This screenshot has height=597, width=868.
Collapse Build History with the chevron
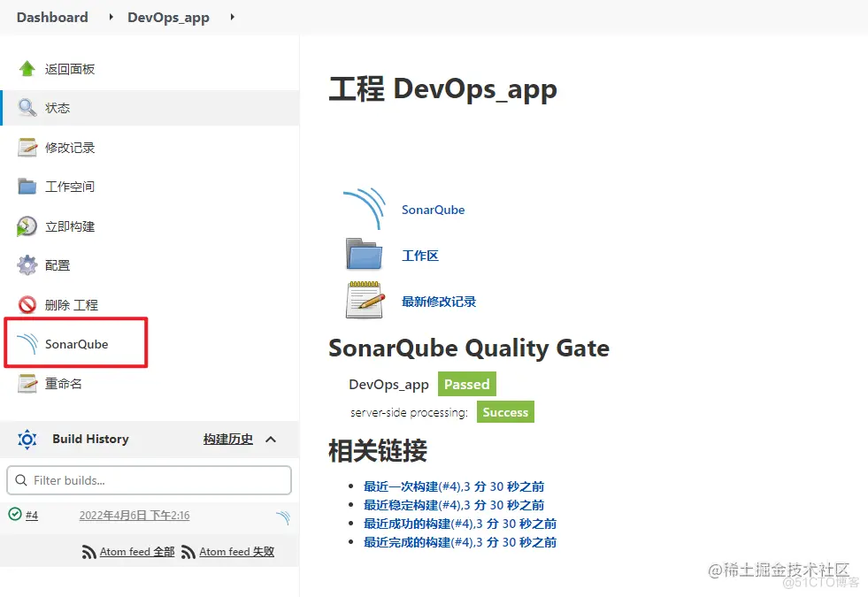[271, 440]
